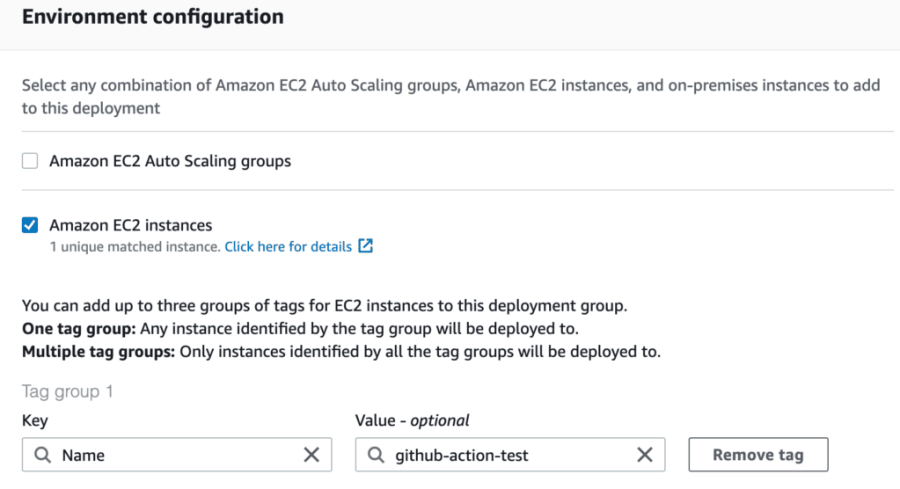Uncheck the Amazon EC2 instances checkbox
Image resolution: width=900 pixels, height=489 pixels.
(x=30, y=225)
